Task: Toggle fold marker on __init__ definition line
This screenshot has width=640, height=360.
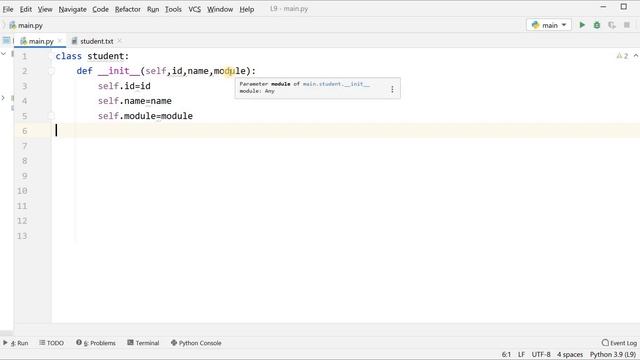Action: point(51,71)
